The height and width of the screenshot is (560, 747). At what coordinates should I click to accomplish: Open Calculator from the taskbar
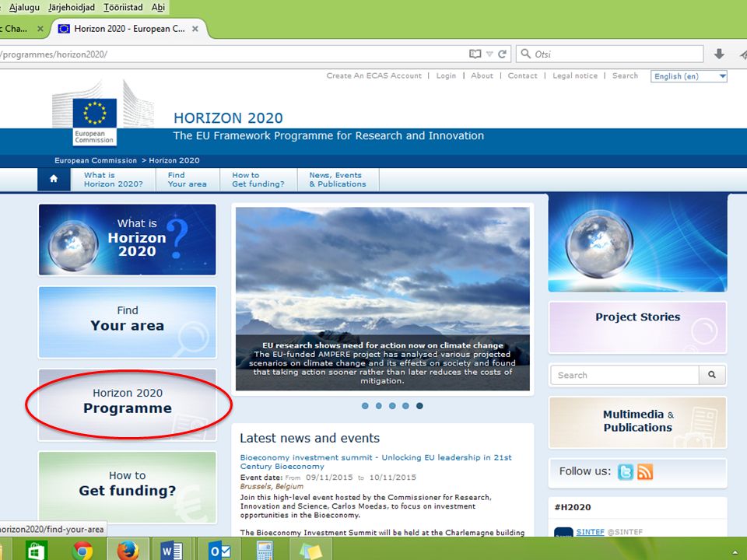tap(265, 551)
